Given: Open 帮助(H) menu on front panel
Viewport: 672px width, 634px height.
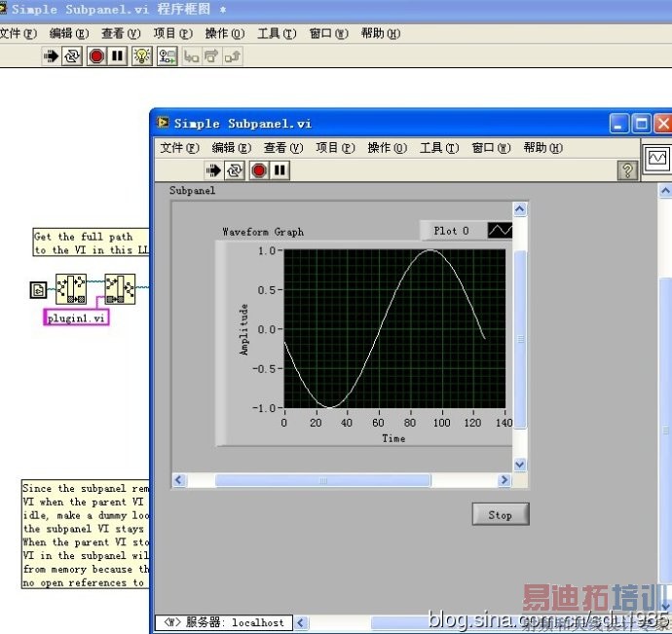Looking at the screenshot, I should click(x=543, y=148).
